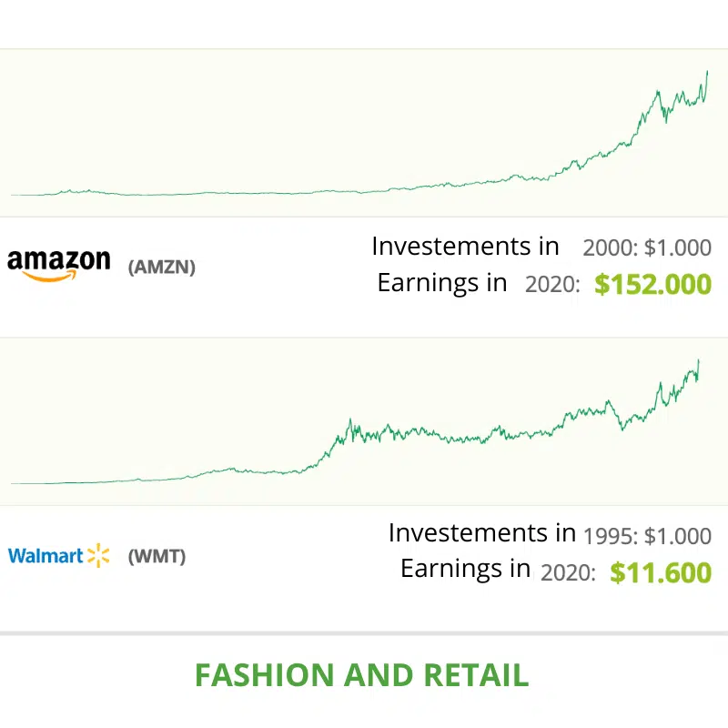
Task: Click the Walmart spark icon
Action: (98, 555)
